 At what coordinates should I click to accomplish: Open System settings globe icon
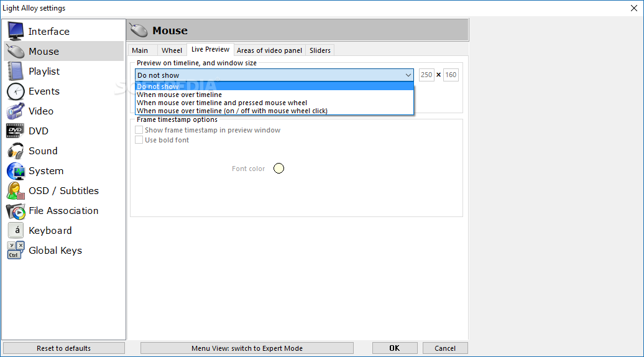point(16,171)
